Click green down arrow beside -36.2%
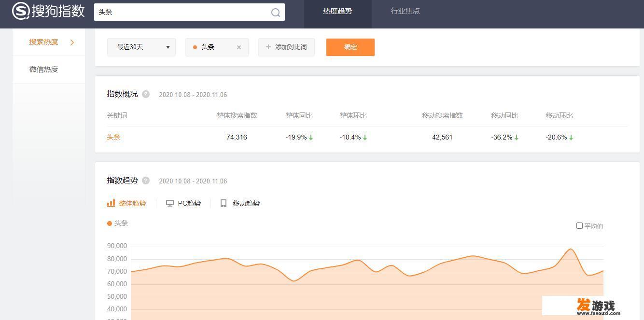Image resolution: width=644 pixels, height=320 pixels. click(517, 138)
